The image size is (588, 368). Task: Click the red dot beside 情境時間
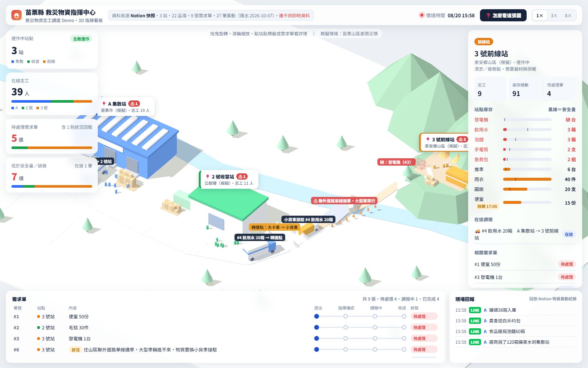(x=422, y=15)
